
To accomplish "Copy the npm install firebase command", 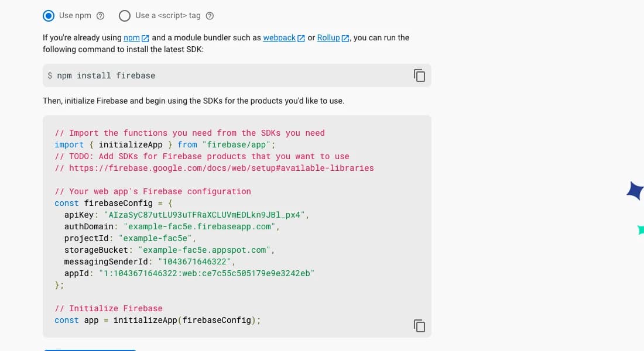I will click(419, 75).
